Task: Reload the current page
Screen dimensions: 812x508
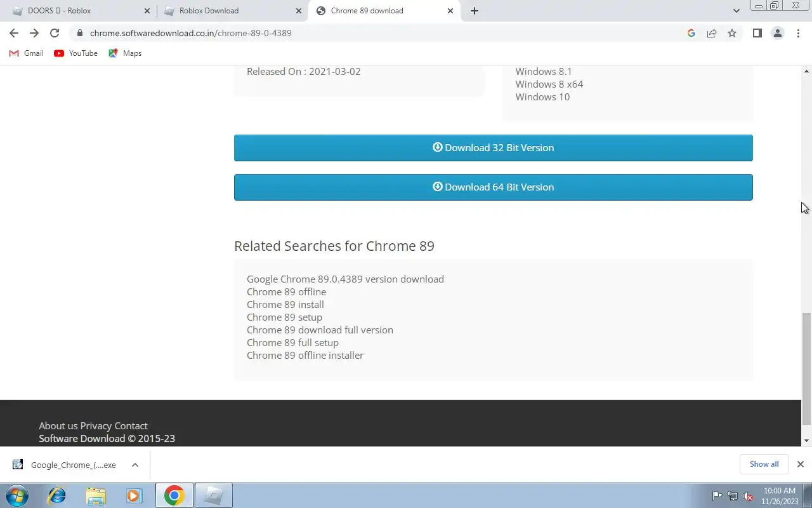Action: point(55,33)
